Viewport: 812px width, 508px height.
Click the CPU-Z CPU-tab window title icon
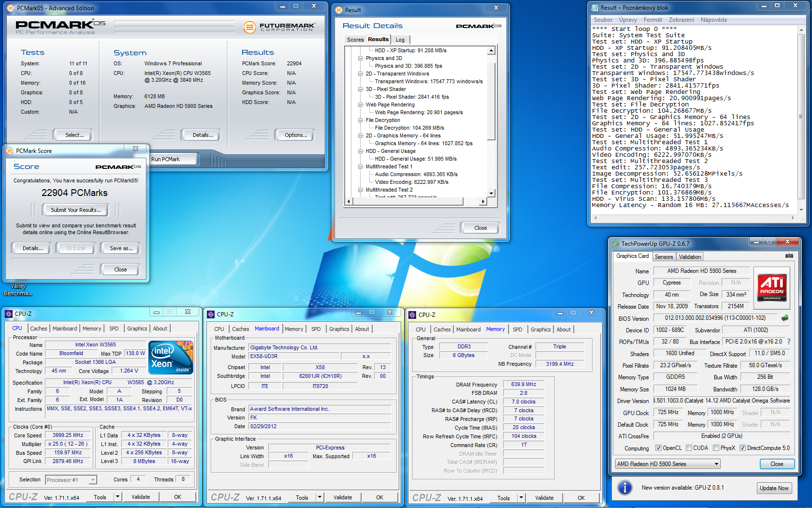coord(9,314)
